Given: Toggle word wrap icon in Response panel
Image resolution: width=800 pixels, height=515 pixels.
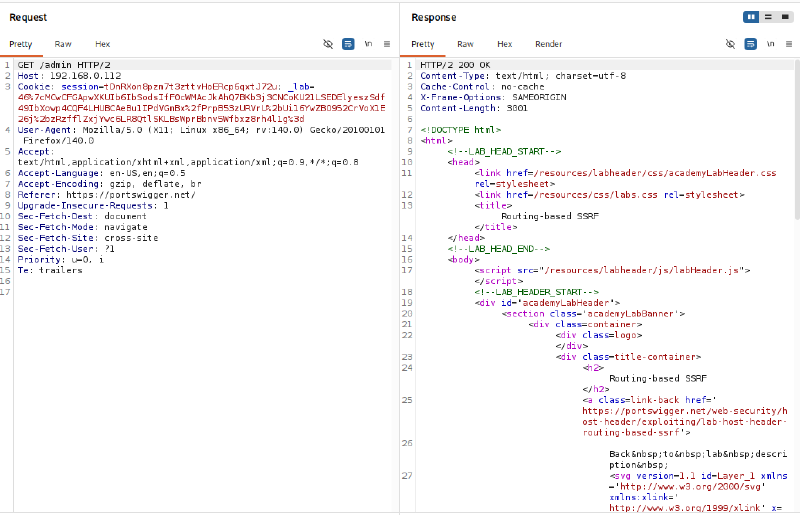Looking at the screenshot, I should click(x=751, y=44).
